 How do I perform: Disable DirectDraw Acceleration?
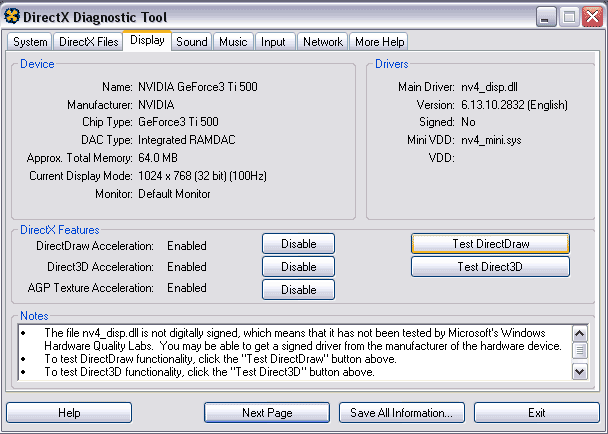tap(298, 244)
